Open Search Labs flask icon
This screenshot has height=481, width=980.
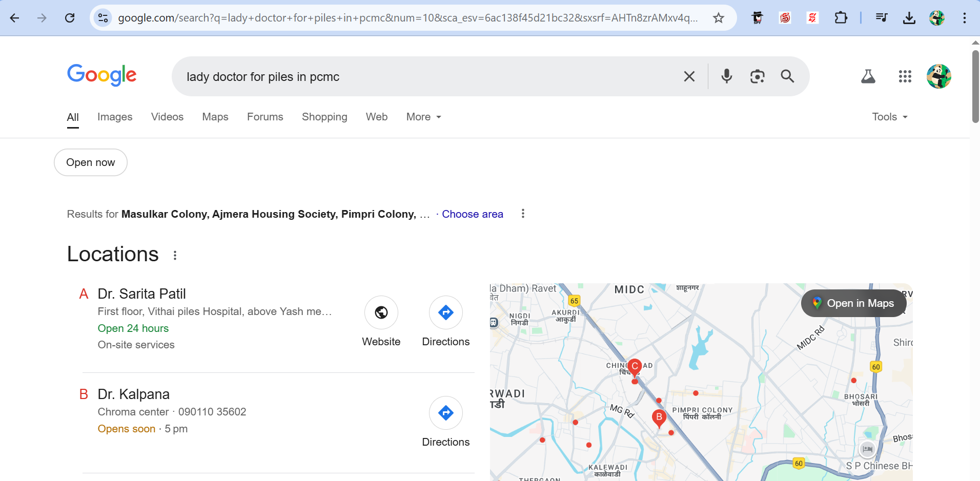(868, 76)
